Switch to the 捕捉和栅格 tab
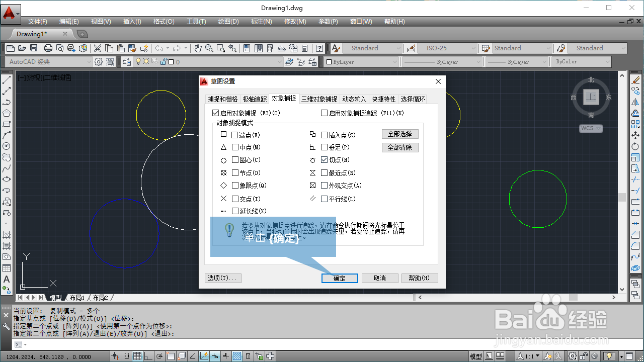Viewport: 644px width, 362px height. [223, 99]
